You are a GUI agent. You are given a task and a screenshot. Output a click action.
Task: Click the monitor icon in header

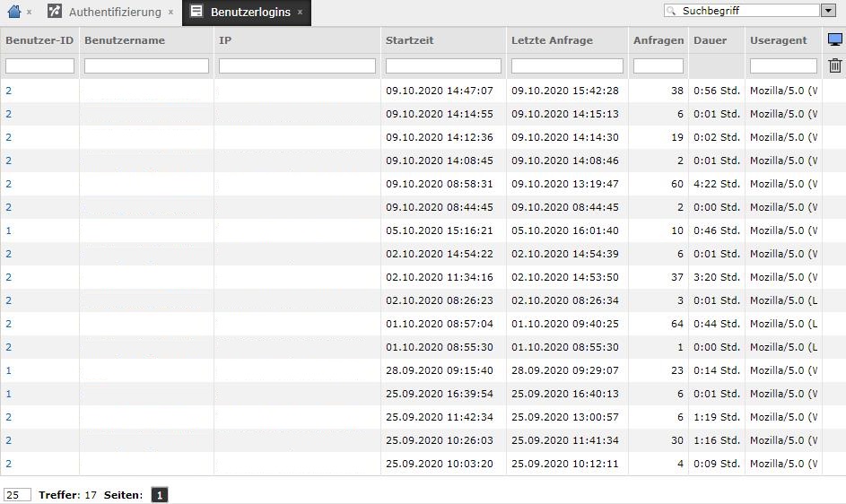(834, 39)
